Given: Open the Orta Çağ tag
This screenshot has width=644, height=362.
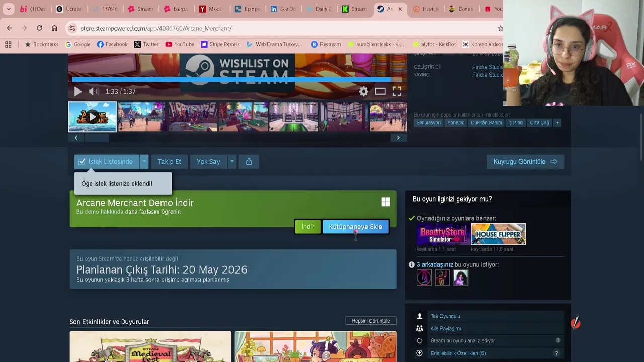Looking at the screenshot, I should click(539, 123).
